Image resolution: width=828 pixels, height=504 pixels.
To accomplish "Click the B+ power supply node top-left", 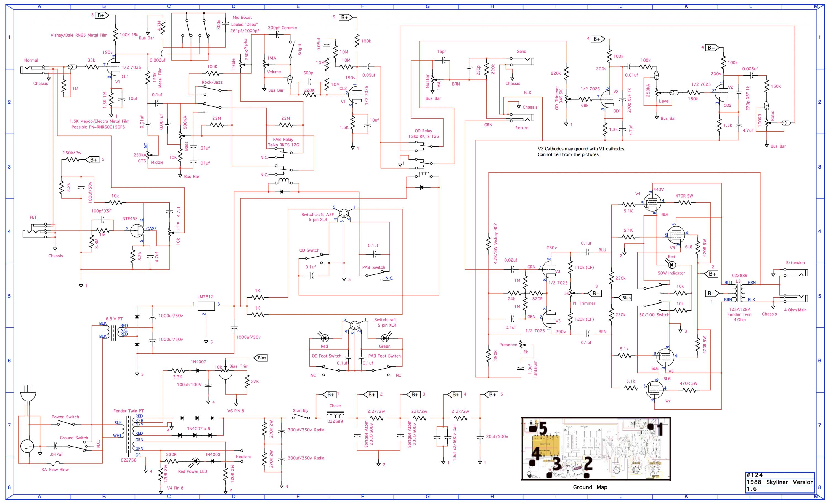I will coord(104,17).
